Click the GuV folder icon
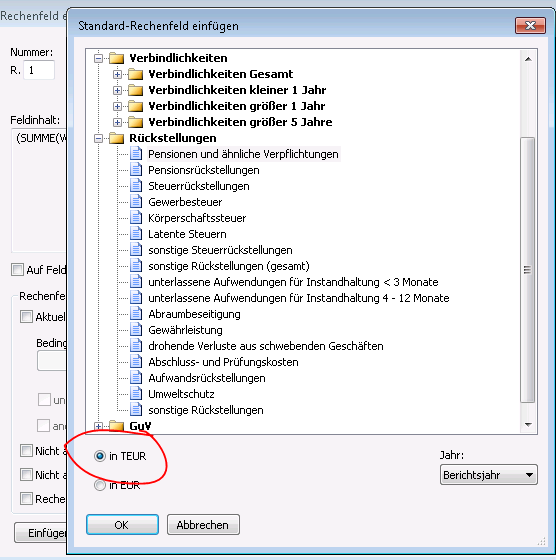The height and width of the screenshot is (560, 556). [x=116, y=426]
